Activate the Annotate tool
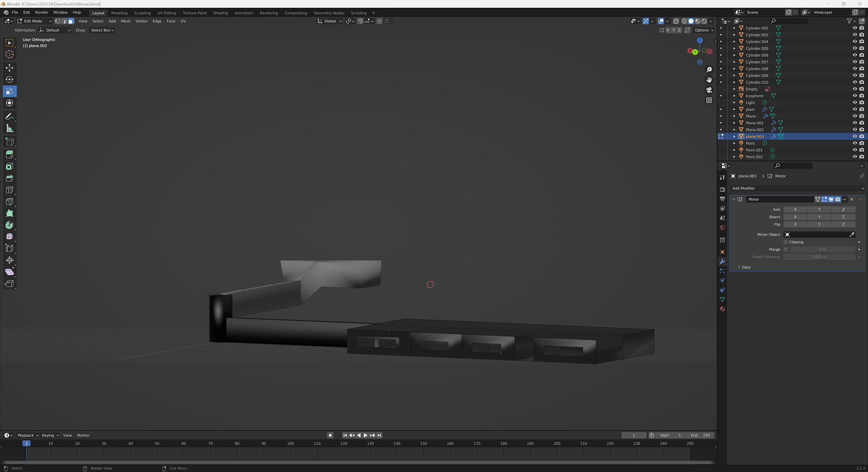 (9, 117)
